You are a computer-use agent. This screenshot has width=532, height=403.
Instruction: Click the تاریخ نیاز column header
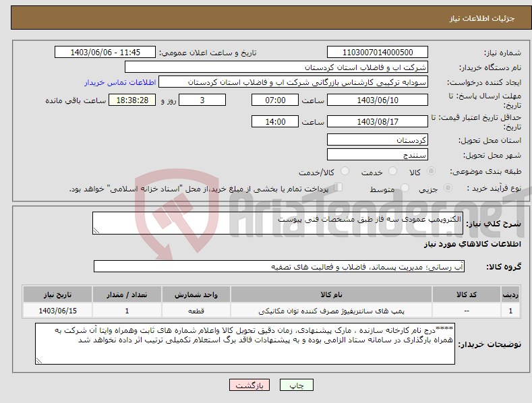pos(58,294)
